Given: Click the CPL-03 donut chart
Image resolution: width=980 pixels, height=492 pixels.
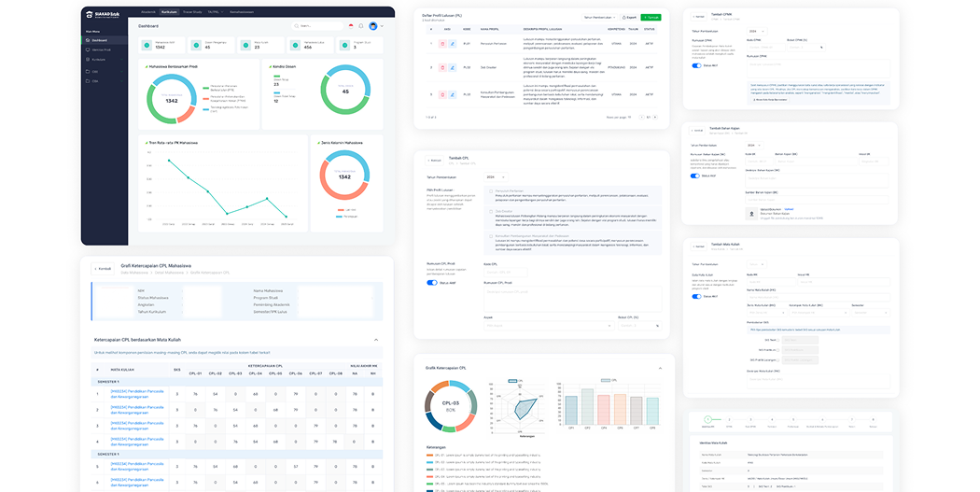Looking at the screenshot, I should pos(451,406).
